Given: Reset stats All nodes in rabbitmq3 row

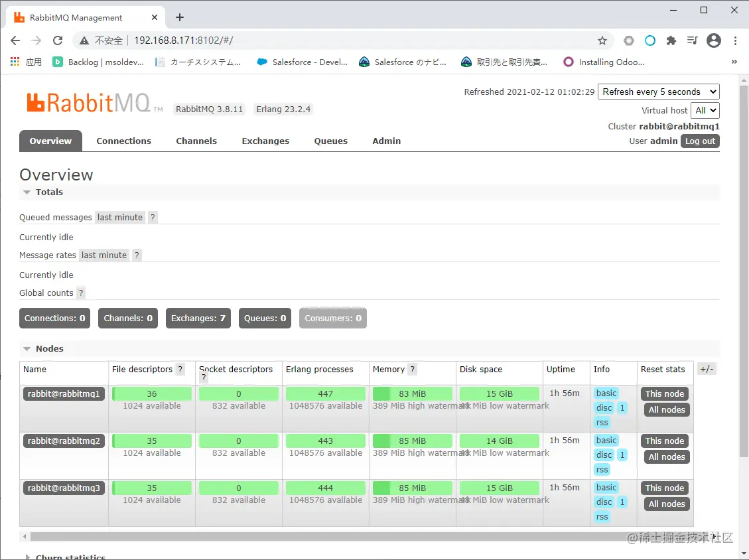Looking at the screenshot, I should (667, 504).
